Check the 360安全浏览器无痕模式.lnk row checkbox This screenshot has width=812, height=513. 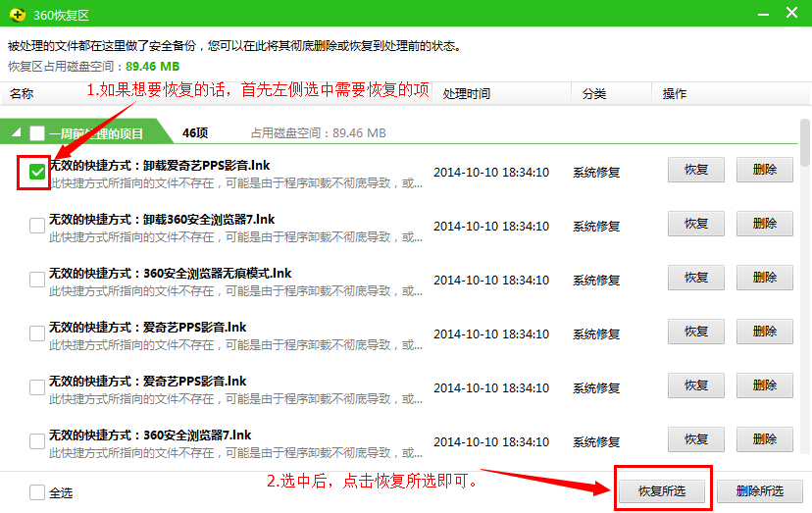click(x=36, y=280)
